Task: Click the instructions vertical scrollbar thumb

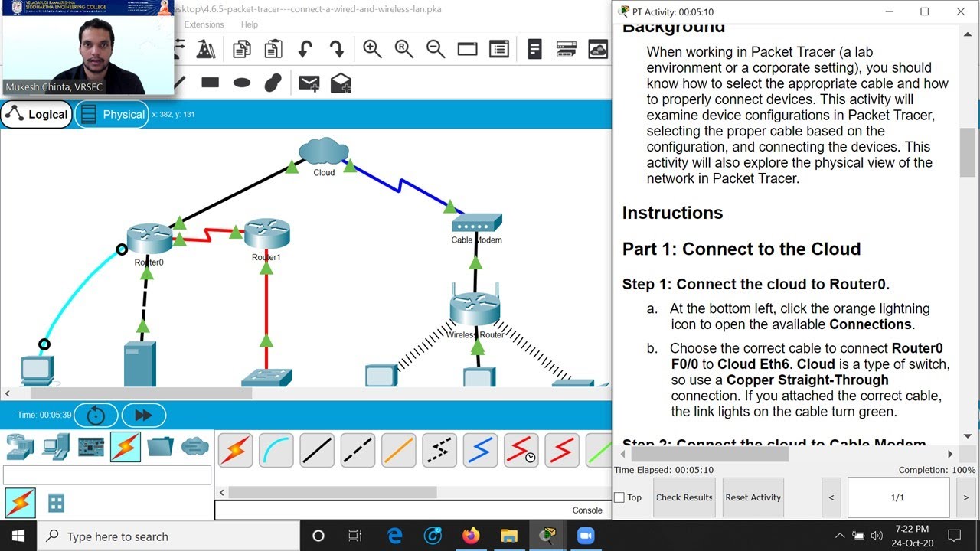Action: click(968, 152)
